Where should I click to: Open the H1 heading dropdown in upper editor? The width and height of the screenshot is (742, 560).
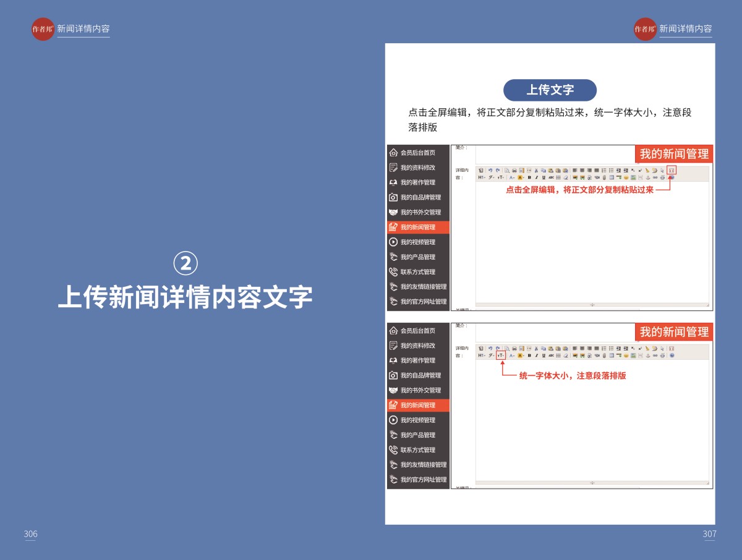click(x=481, y=177)
